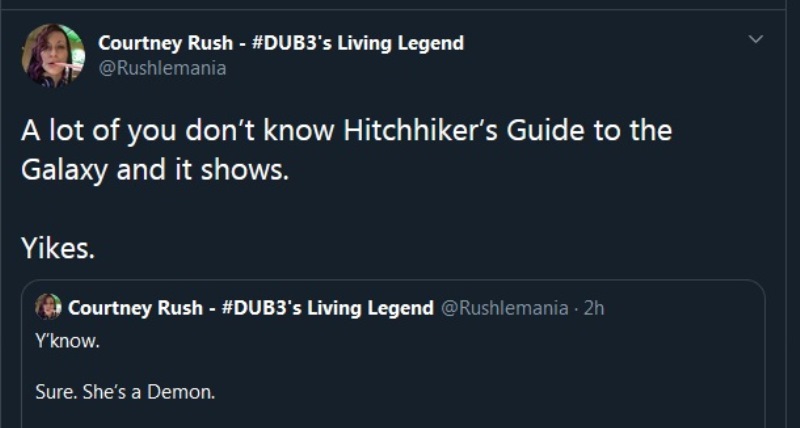
Task: Click the 2h timestamp on quoted tweet
Action: (593, 308)
